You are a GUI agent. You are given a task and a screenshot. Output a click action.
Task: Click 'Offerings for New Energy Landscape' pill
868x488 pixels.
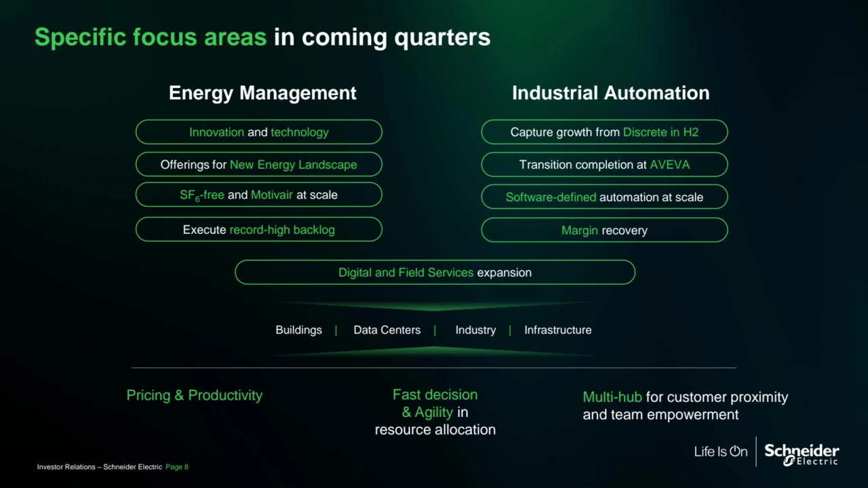259,165
